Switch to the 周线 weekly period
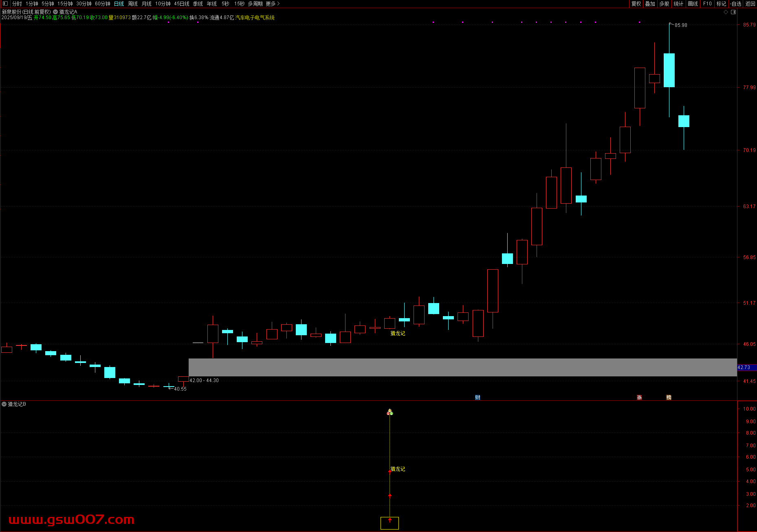 [133, 4]
